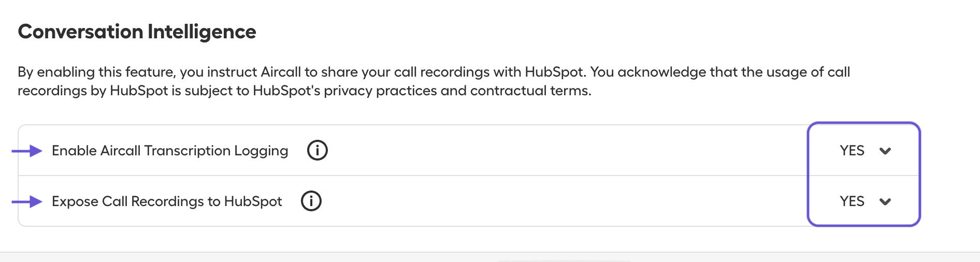
Task: Open the YES dropdown for Aircall Transcription Logging
Action: pyautogui.click(x=864, y=151)
